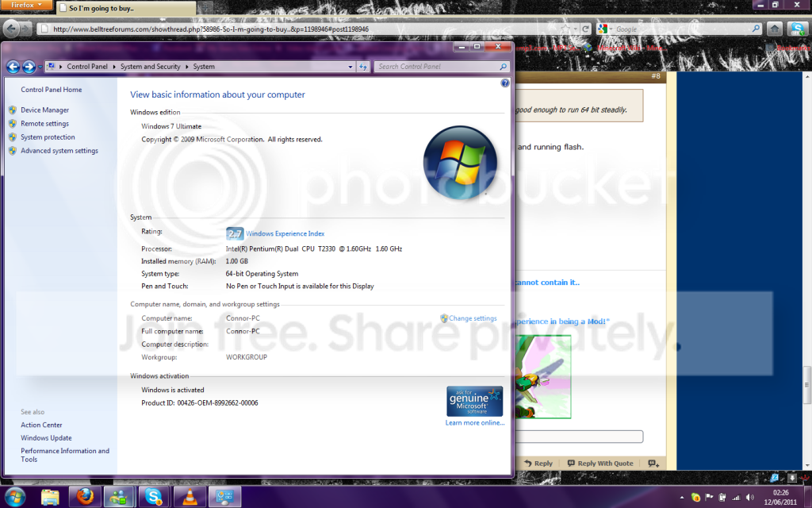Viewport: 812px width, 508px height.
Task: Open Firefox URL history dropdown arrow
Action: (576, 29)
